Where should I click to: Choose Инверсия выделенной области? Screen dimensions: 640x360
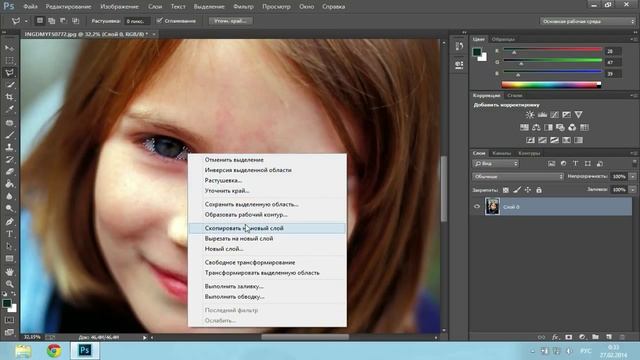267,170
